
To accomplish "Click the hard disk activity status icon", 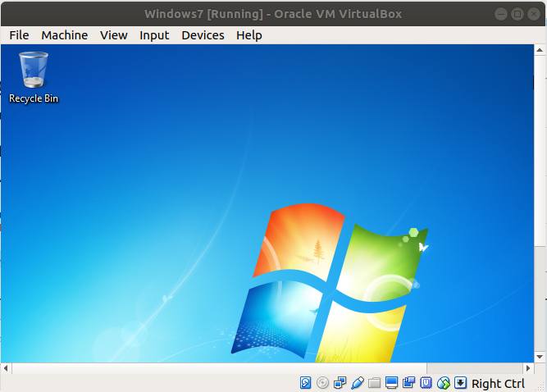I will click(x=305, y=383).
